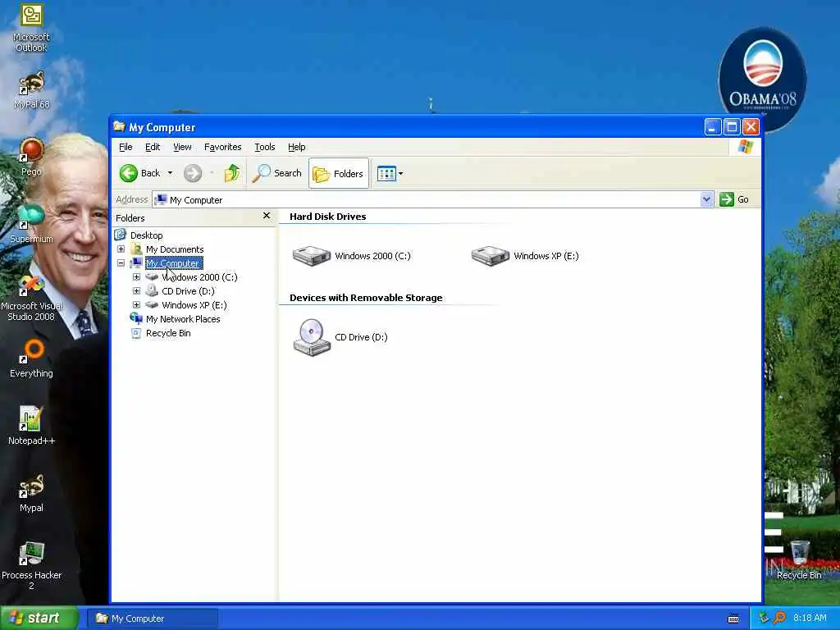Go up one folder level

click(232, 173)
